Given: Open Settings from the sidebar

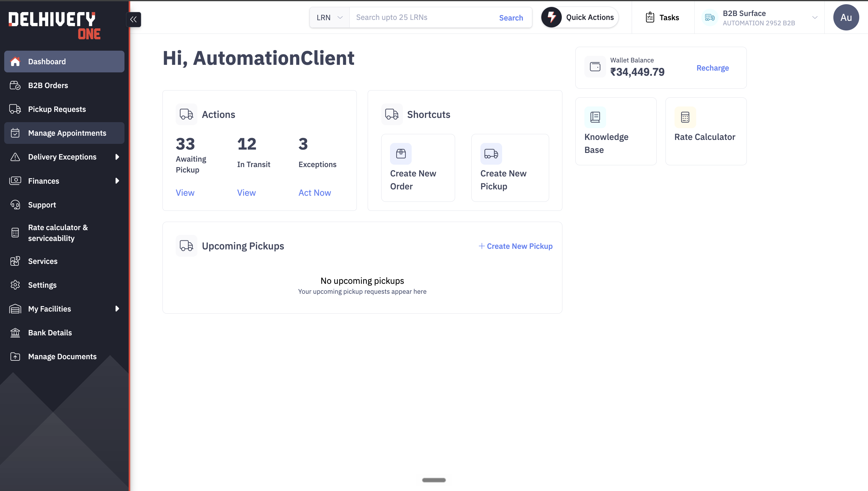Looking at the screenshot, I should (x=64, y=285).
